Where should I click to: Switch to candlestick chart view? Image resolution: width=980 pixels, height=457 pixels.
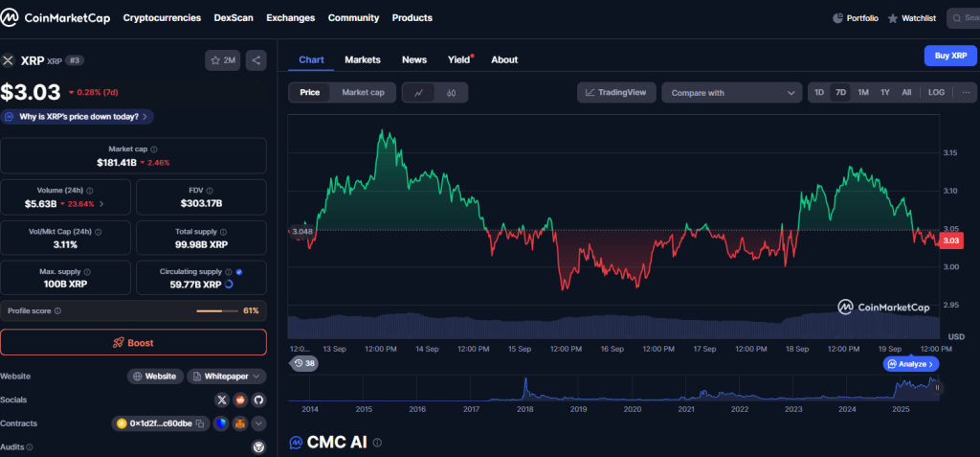[451, 93]
